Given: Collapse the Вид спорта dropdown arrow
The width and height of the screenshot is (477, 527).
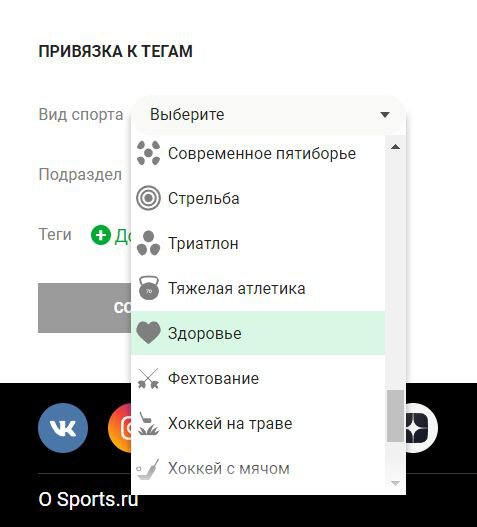Looking at the screenshot, I should click(385, 115).
